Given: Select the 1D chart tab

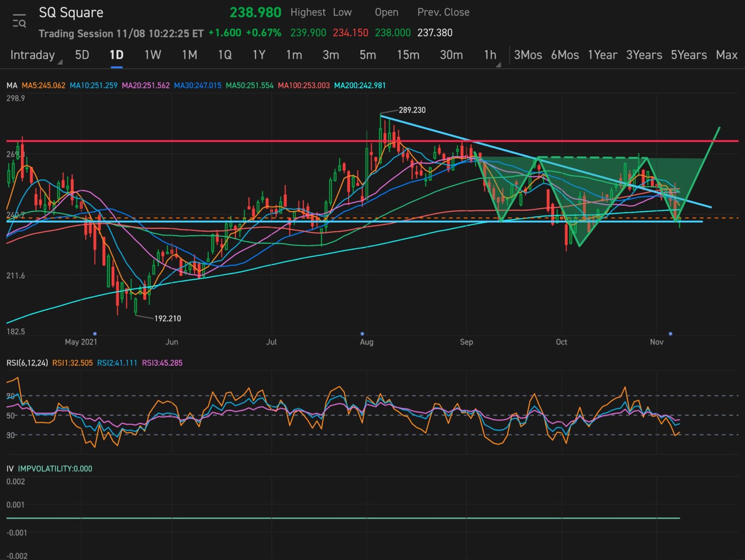Looking at the screenshot, I should tap(116, 55).
